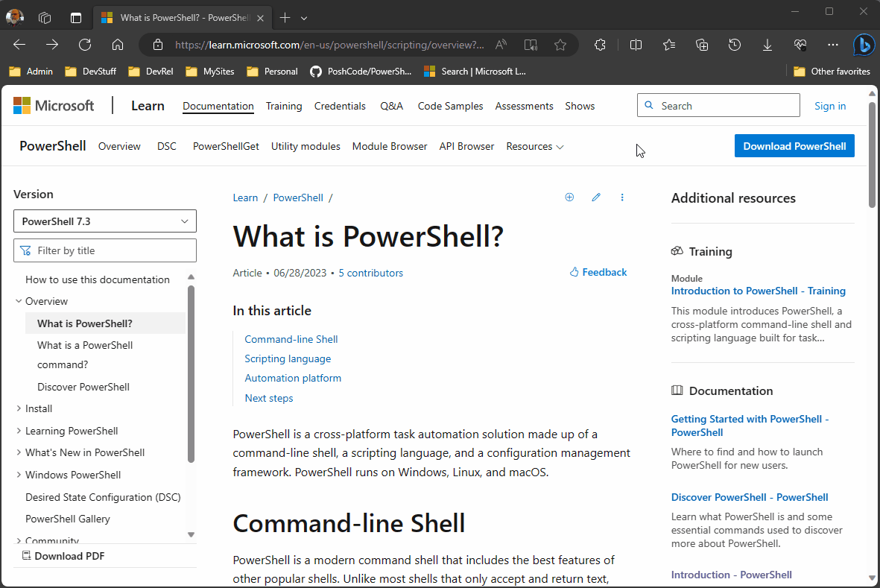Click the Download PowerShell button
The height and width of the screenshot is (588, 880).
794,146
